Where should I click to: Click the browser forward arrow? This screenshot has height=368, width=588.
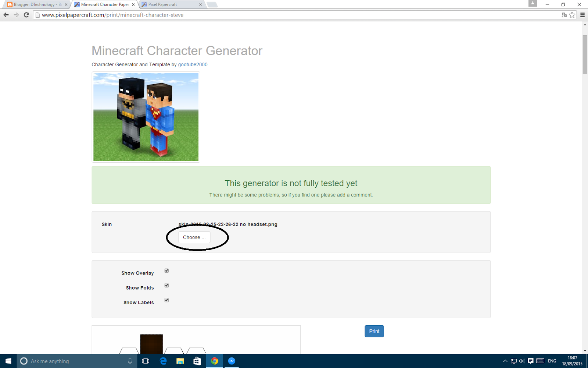tap(16, 15)
